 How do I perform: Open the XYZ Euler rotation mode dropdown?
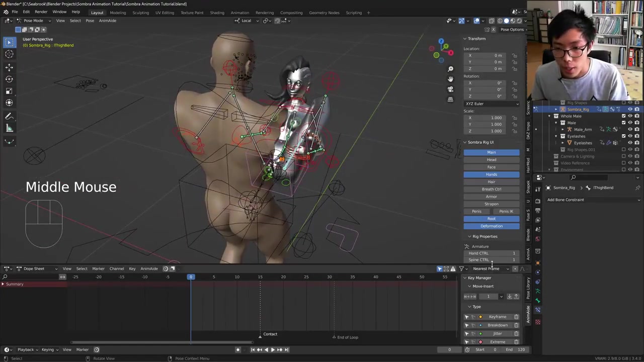pos(492,104)
